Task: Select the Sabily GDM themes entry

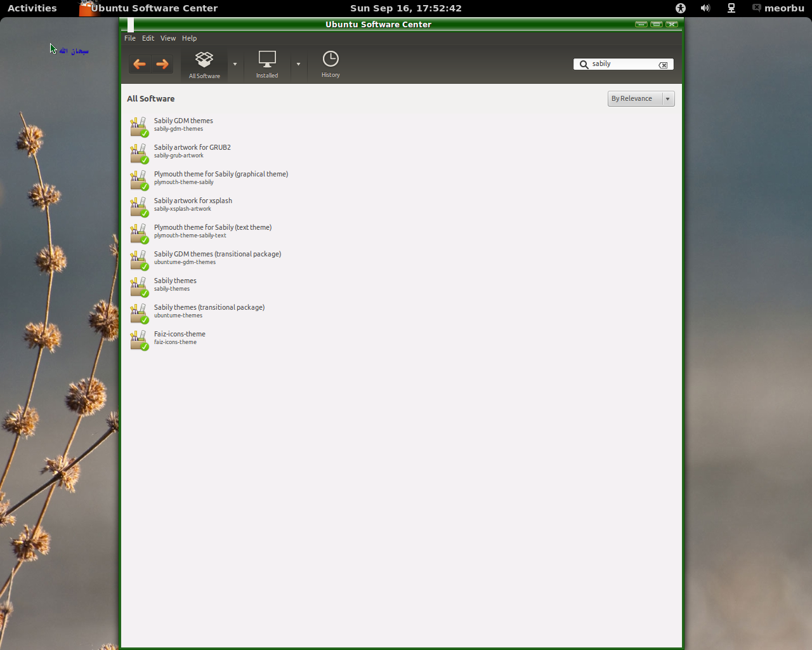Action: click(x=400, y=126)
